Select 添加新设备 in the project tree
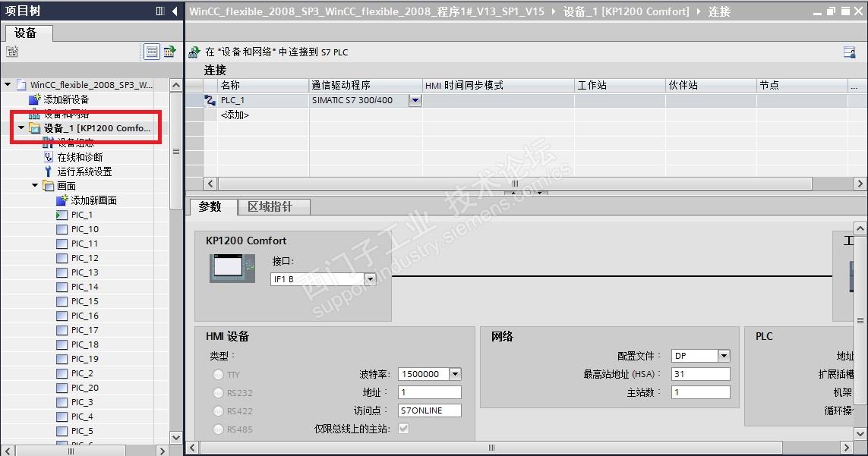Viewport: 868px width, 456px height. point(66,99)
